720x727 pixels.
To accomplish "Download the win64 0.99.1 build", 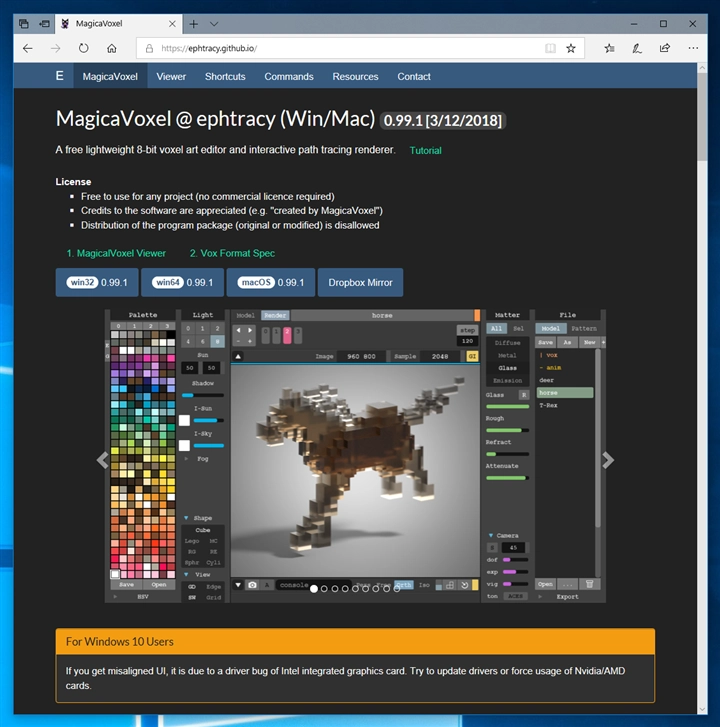I will click(182, 282).
